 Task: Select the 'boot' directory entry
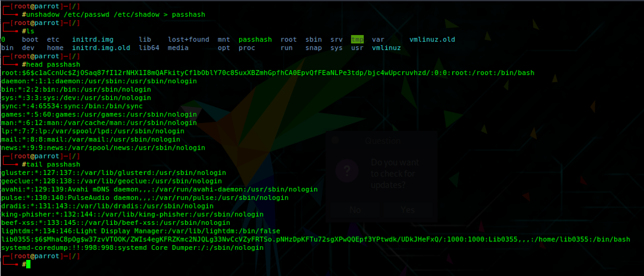point(30,39)
